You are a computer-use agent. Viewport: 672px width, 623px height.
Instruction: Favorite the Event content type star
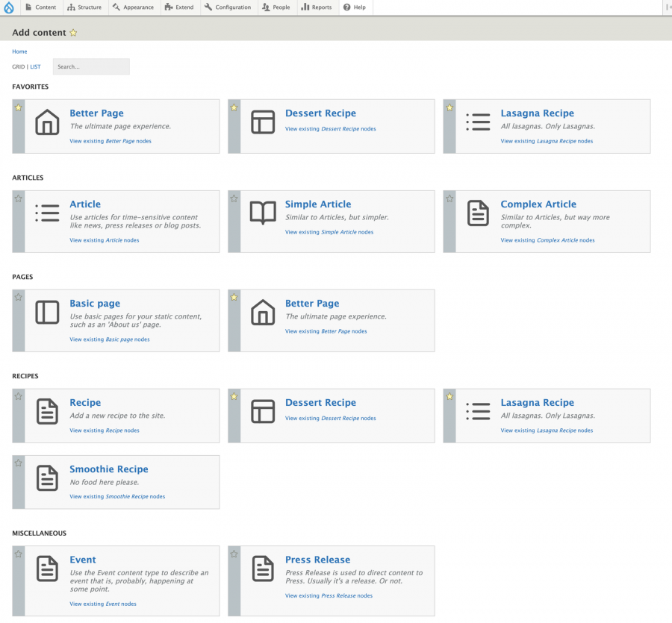[19, 554]
